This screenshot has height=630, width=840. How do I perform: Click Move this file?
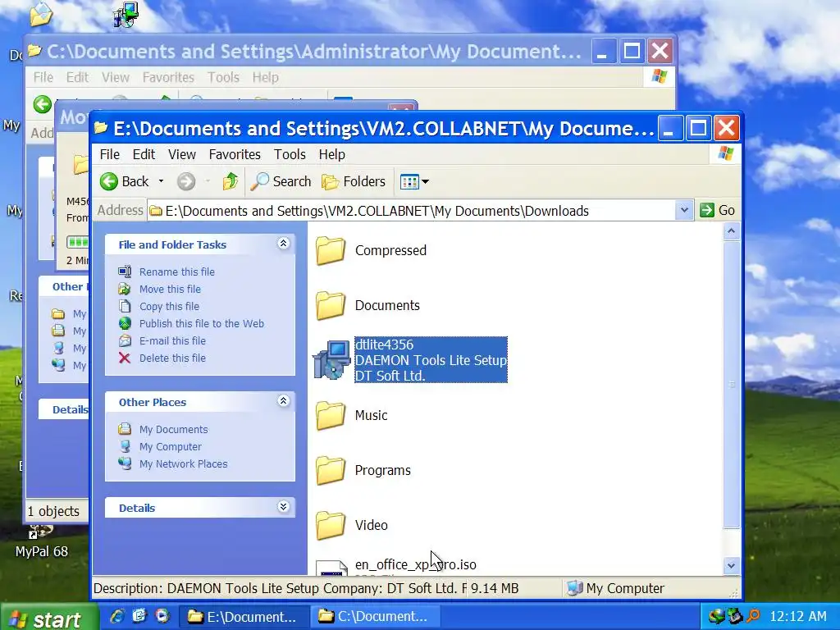click(170, 289)
